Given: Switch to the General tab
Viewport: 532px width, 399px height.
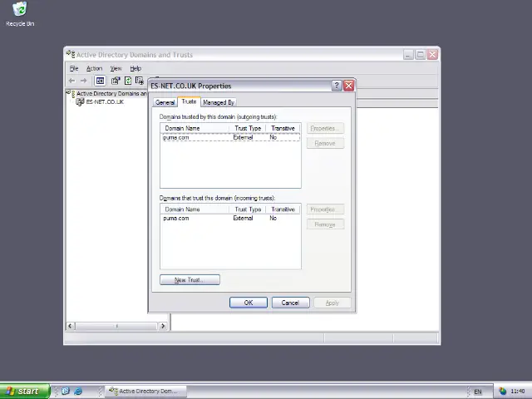Looking at the screenshot, I should point(165,102).
